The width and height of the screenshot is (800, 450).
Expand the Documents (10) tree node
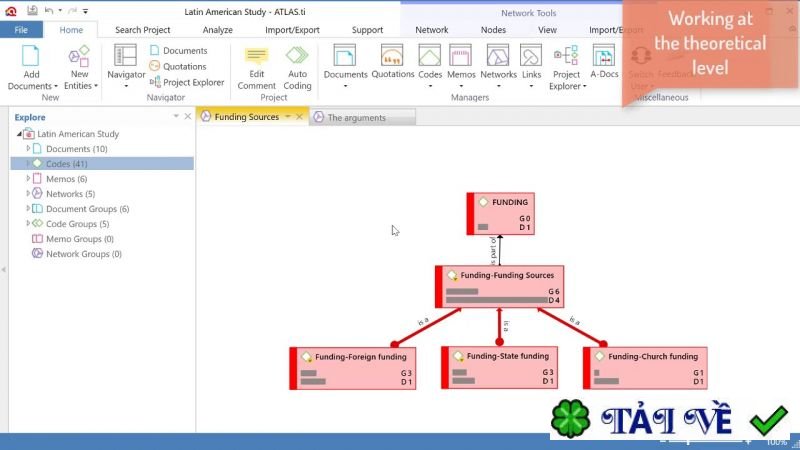tap(28, 148)
